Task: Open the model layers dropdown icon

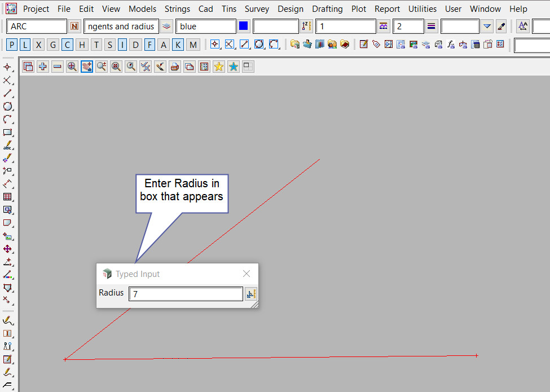Action: tap(166, 27)
